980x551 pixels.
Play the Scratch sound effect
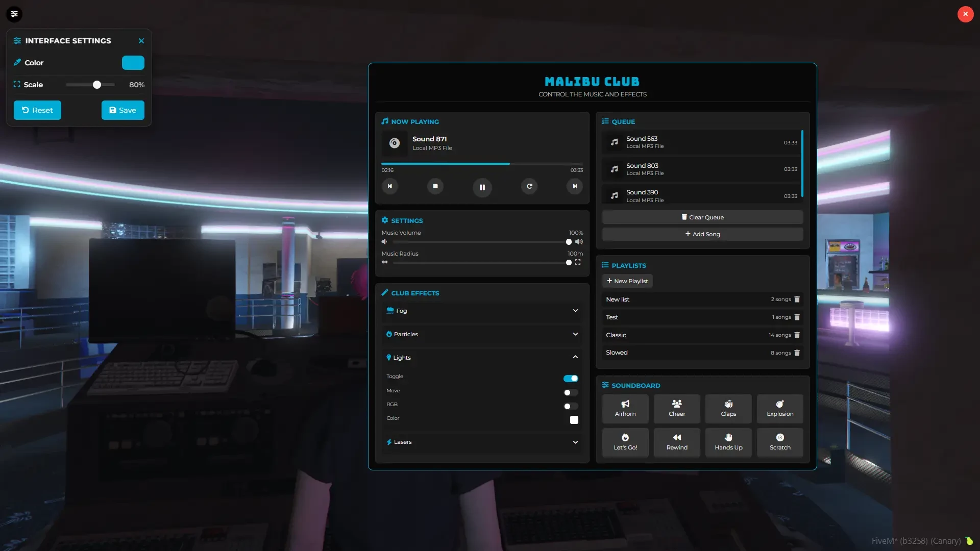[780, 442]
